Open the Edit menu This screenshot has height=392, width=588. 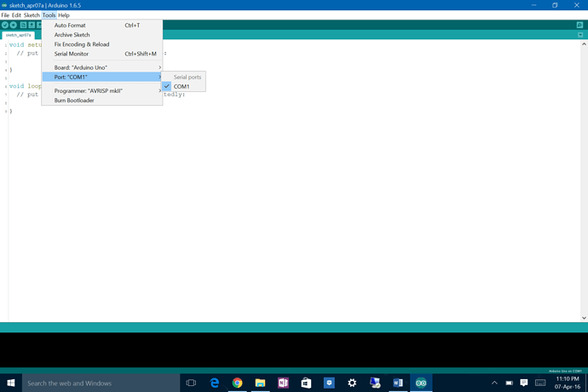click(16, 15)
